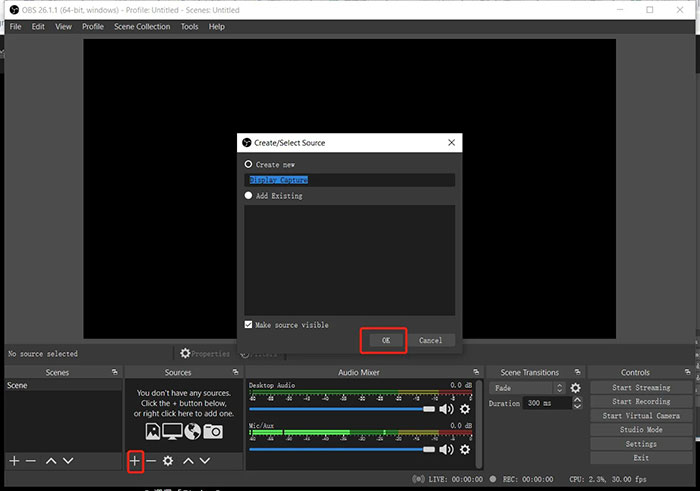Toggle the Make source visible checkbox
Image resolution: width=700 pixels, height=491 pixels.
249,325
